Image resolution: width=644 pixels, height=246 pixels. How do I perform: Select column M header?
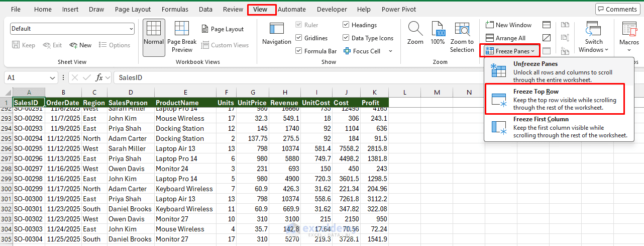(x=437, y=93)
